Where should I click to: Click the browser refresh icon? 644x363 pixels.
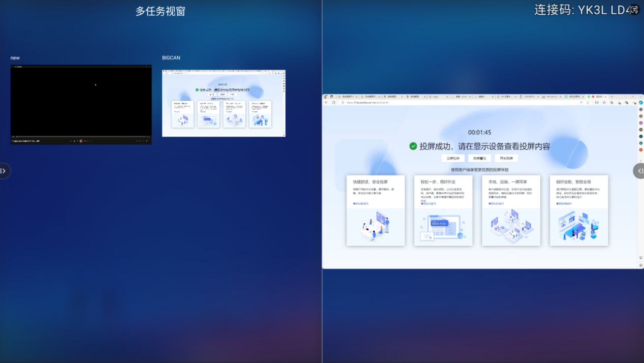pos(334,102)
